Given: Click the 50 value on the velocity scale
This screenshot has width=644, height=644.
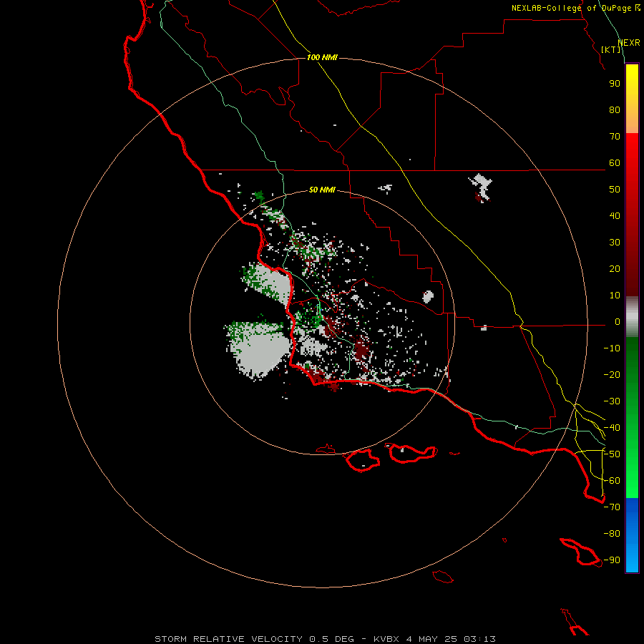Looking at the screenshot, I should pos(615,190).
